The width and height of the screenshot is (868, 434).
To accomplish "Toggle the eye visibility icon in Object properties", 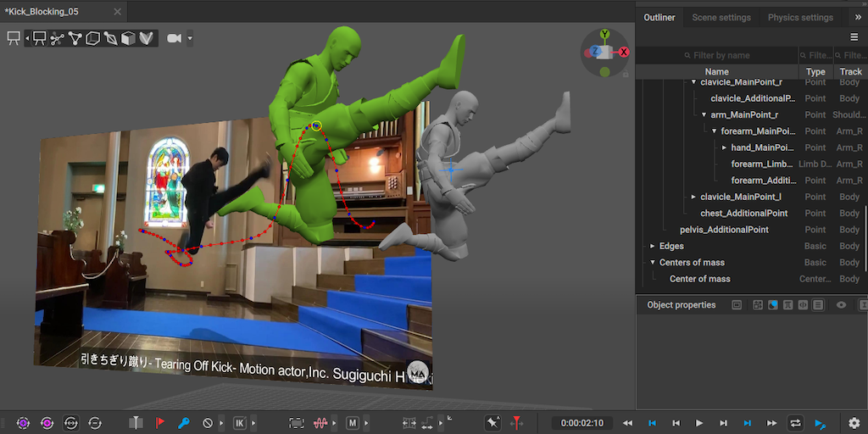I will tap(842, 305).
